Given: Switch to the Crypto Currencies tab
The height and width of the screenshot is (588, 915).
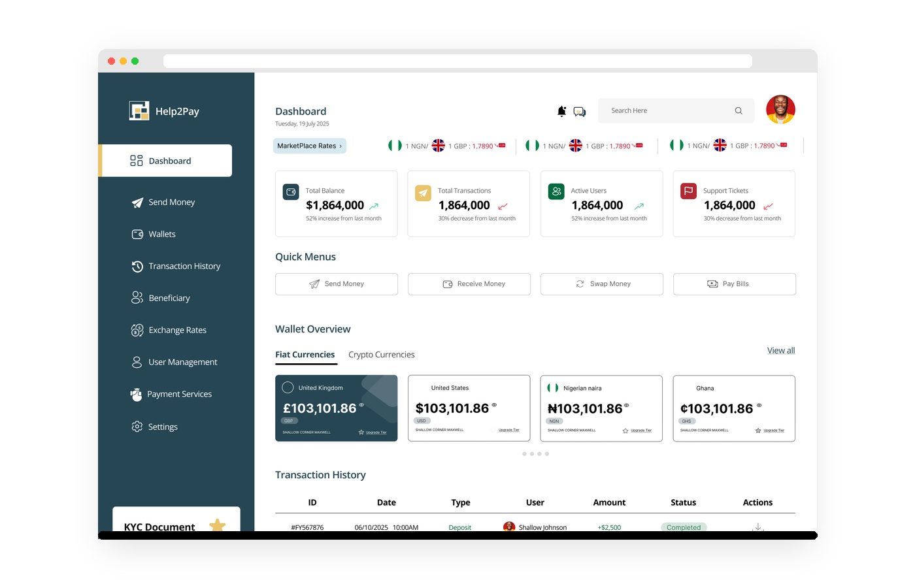Looking at the screenshot, I should pos(382,355).
